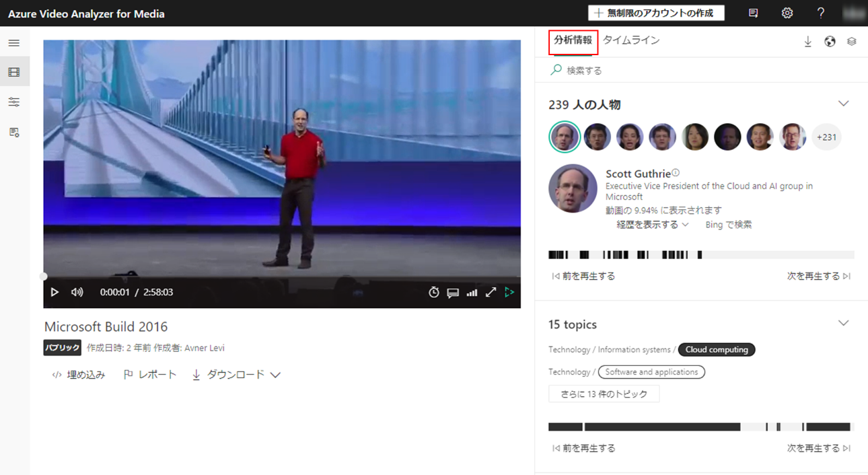Image resolution: width=868 pixels, height=475 pixels.
Task: Open the account settings sidebar icon
Action: [14, 133]
